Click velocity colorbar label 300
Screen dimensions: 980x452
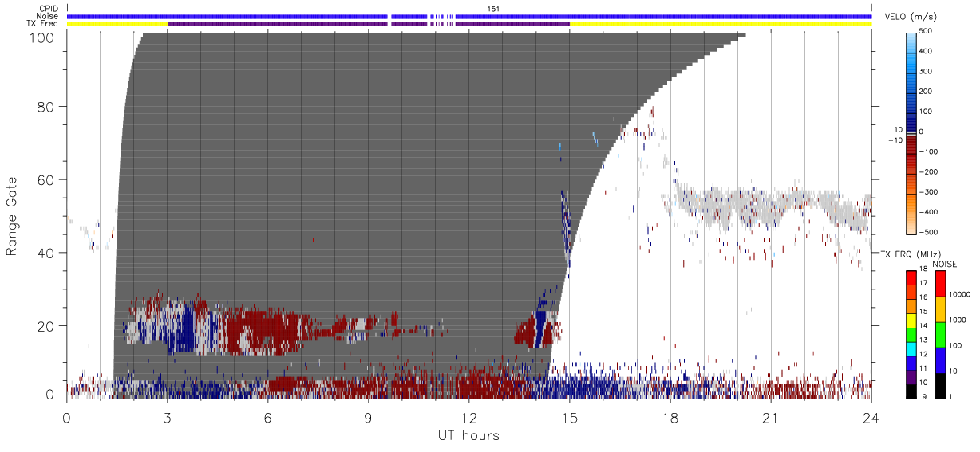pos(927,72)
